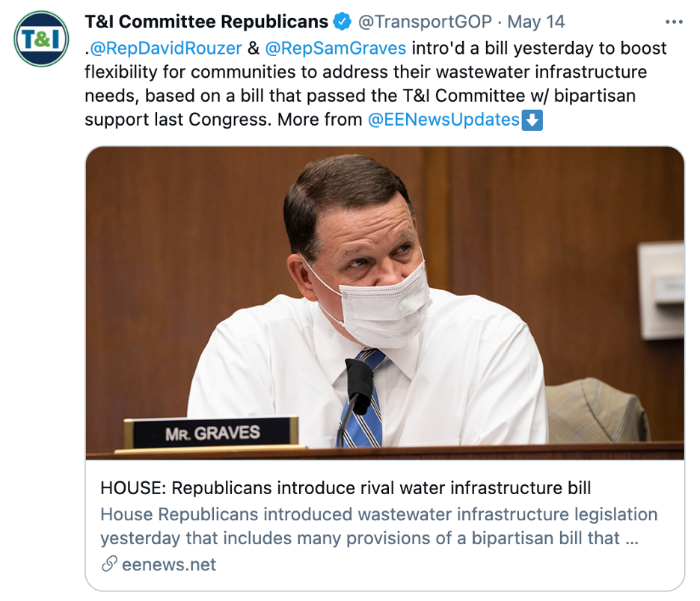Click the 'MR. GRAVES' nameplate in the photo

pos(211,432)
